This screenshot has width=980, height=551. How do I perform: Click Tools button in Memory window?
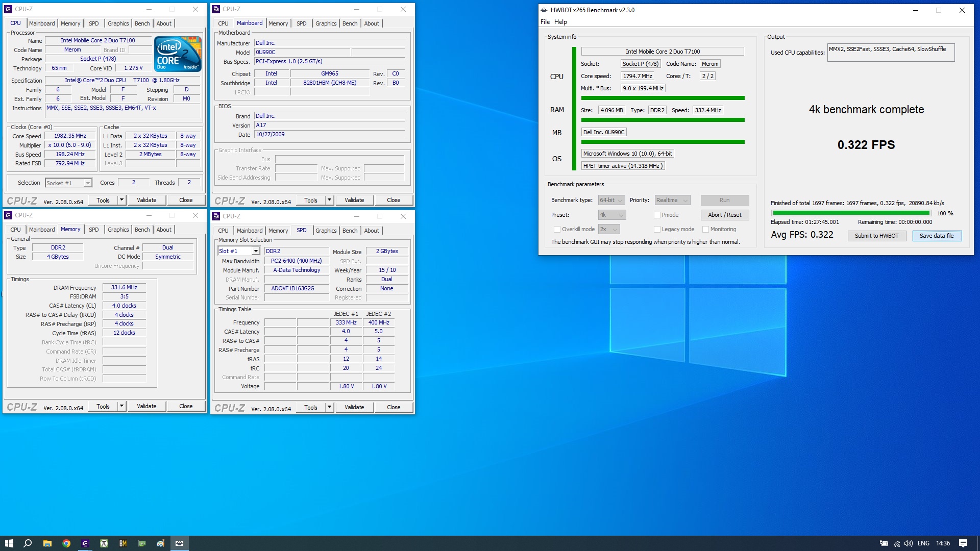[x=103, y=406]
